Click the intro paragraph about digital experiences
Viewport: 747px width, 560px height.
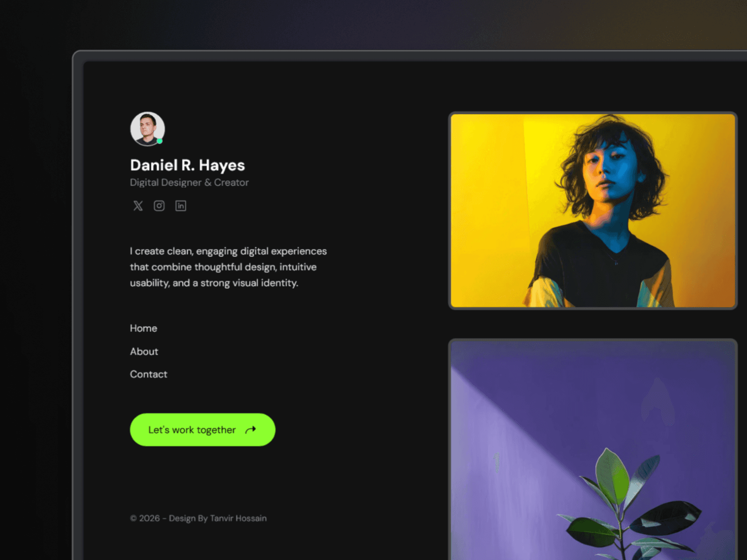point(228,267)
